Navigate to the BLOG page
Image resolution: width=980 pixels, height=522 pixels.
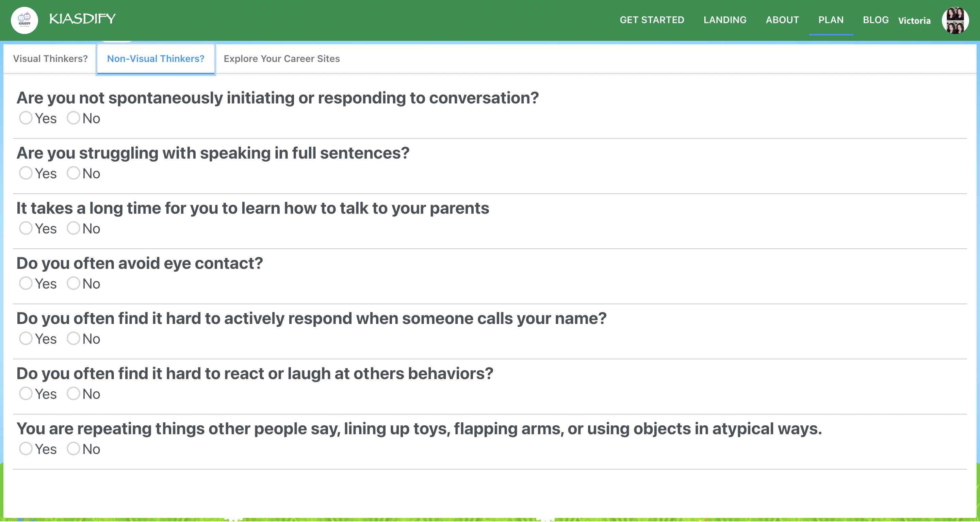[876, 20]
